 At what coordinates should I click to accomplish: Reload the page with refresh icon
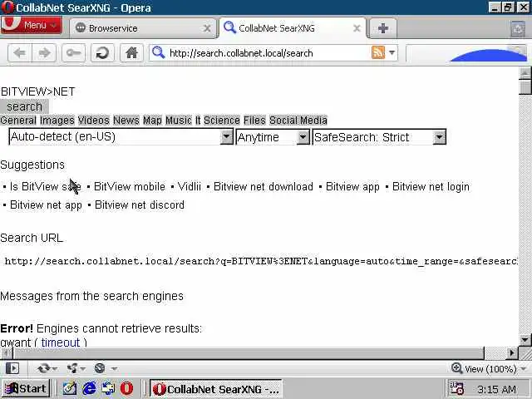(102, 53)
